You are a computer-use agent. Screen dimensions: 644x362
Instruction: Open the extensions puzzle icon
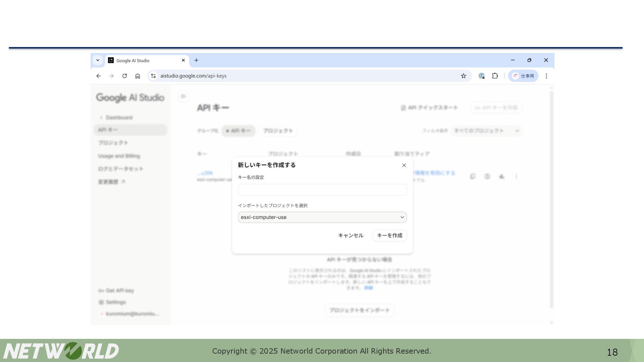[495, 76]
